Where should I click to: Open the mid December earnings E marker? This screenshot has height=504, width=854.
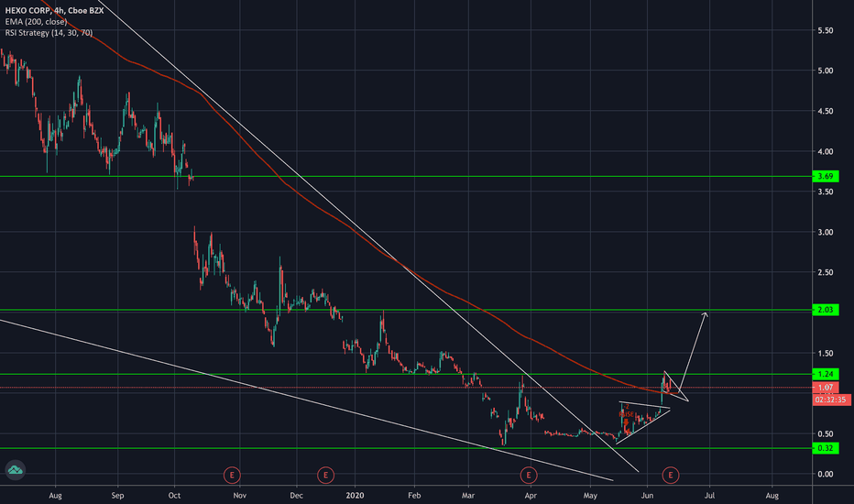pyautogui.click(x=325, y=475)
